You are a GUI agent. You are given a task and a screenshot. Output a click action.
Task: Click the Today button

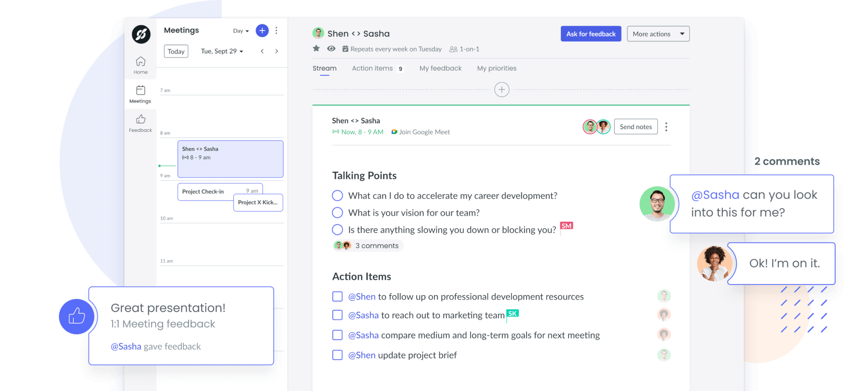pos(176,51)
